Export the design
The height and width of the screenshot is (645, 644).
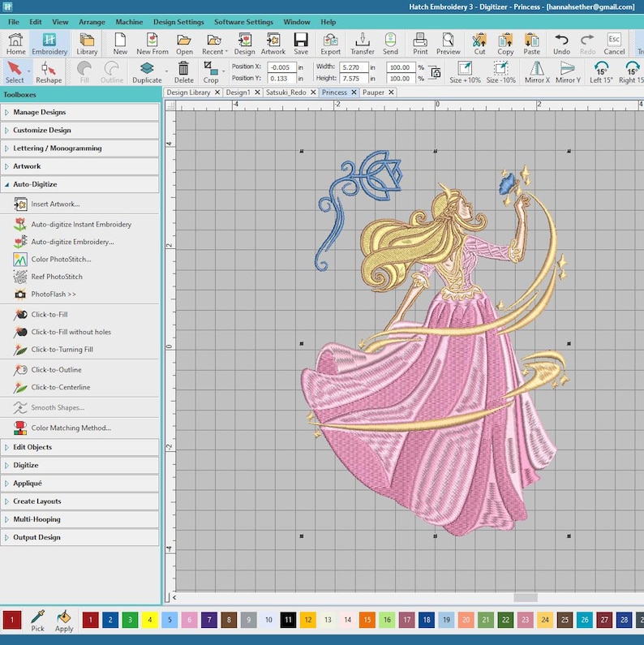tap(331, 44)
